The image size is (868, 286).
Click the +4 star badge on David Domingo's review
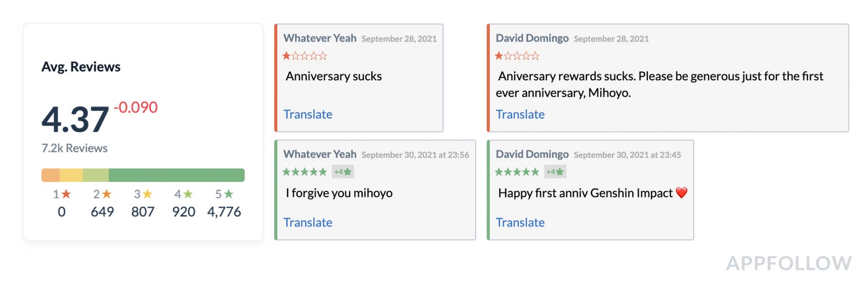point(555,171)
